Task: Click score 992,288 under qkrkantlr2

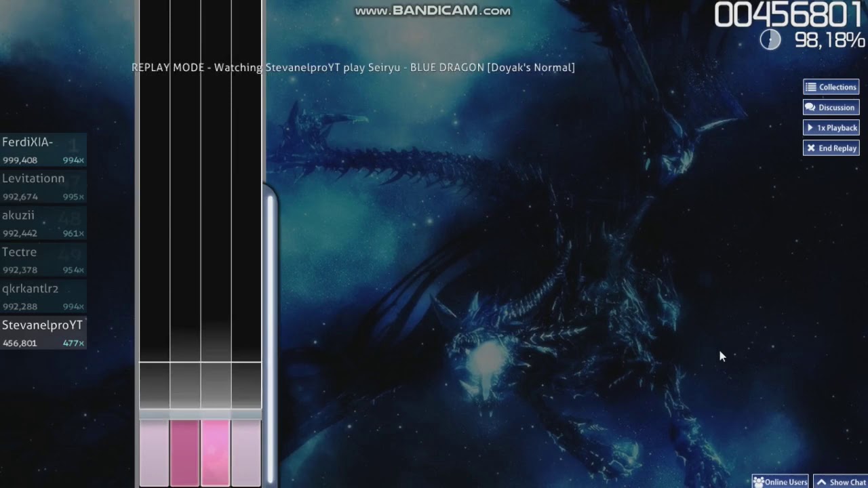Action: 20,306
